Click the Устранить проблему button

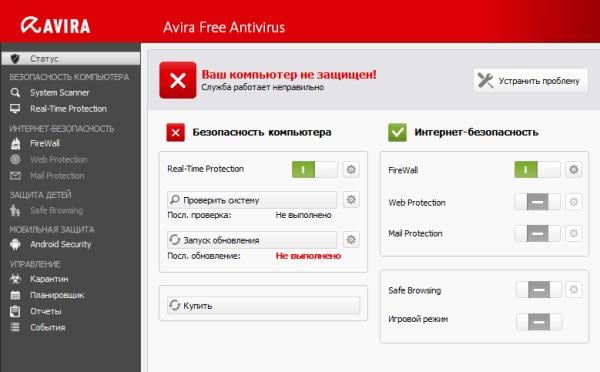530,80
